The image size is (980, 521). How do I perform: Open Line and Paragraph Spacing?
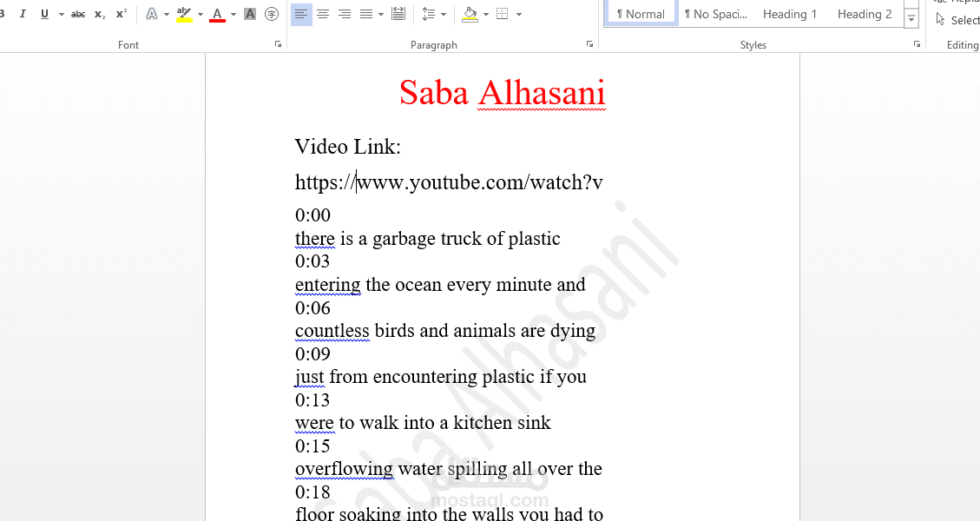pos(428,14)
